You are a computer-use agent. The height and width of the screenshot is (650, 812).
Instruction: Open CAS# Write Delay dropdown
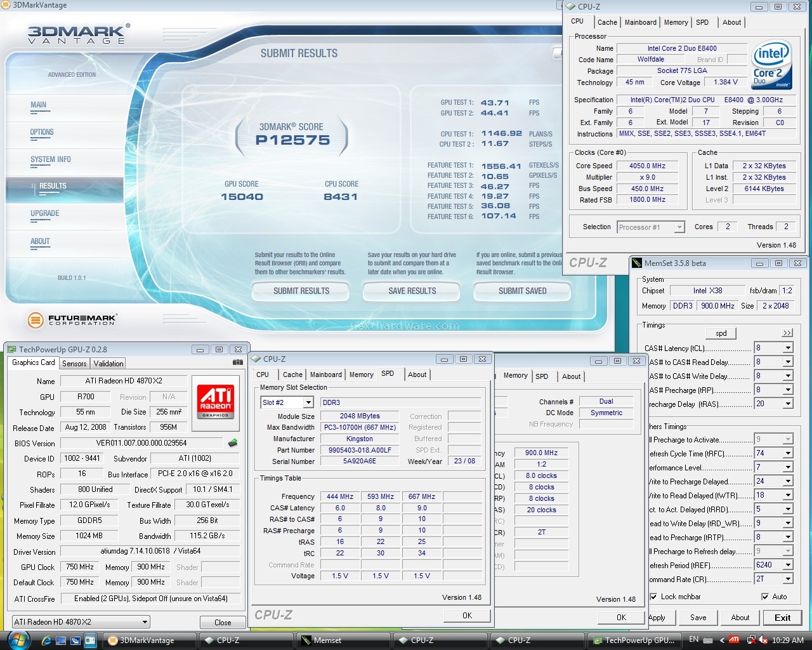(787, 376)
